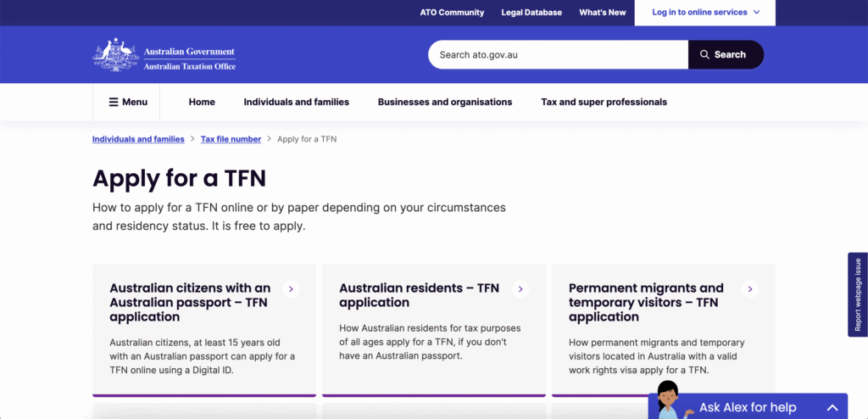Click arrow icon on Permanent migrants card
This screenshot has width=868, height=419.
click(x=749, y=289)
